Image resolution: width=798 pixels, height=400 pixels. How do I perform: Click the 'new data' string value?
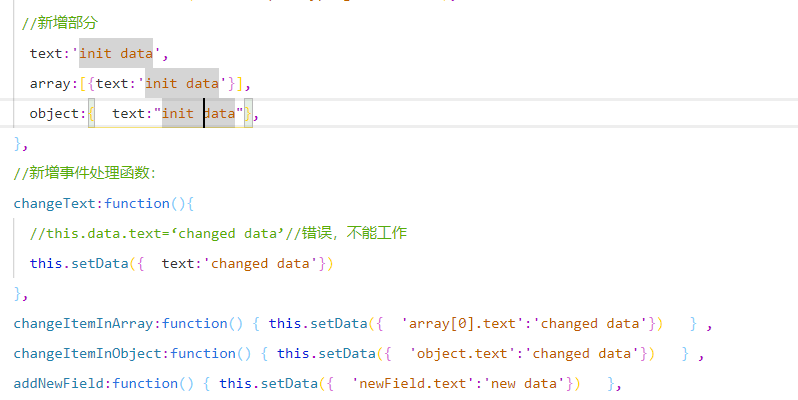(524, 384)
